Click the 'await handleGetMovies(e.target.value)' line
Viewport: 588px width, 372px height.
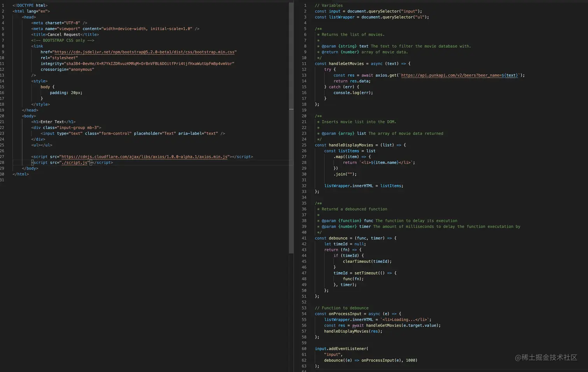(382, 325)
